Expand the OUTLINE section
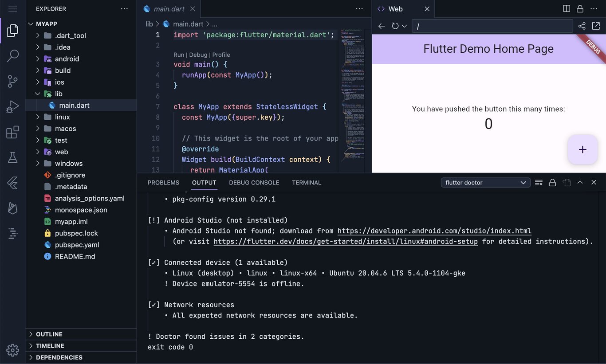Screen dimensions: 606x364 (81, 334)
